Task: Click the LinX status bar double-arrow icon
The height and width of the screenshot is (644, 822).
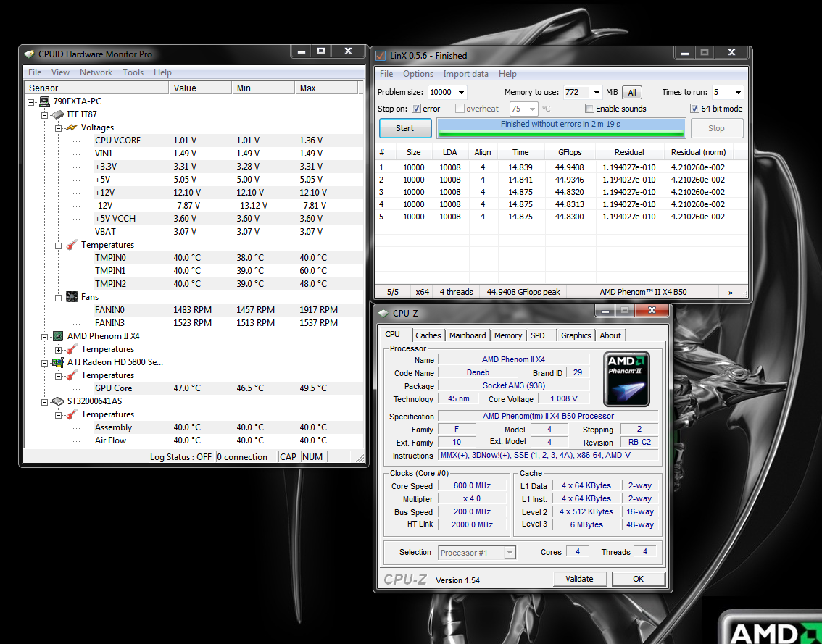Action: tap(730, 293)
